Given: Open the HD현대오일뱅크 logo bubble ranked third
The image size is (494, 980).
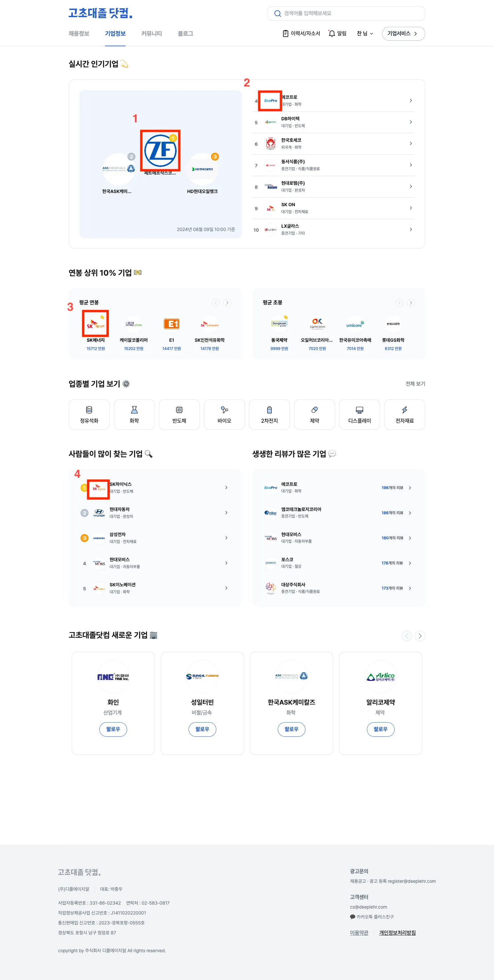Looking at the screenshot, I should 202,169.
